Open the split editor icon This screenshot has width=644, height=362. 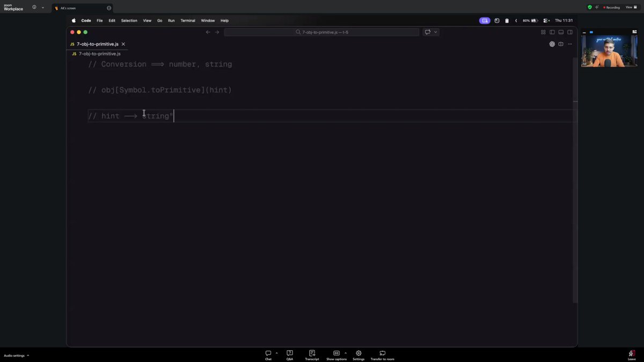point(561,44)
